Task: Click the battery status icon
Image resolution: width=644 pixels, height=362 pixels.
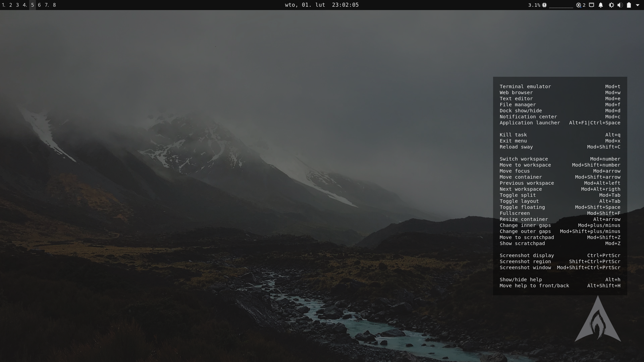Action: [629, 5]
